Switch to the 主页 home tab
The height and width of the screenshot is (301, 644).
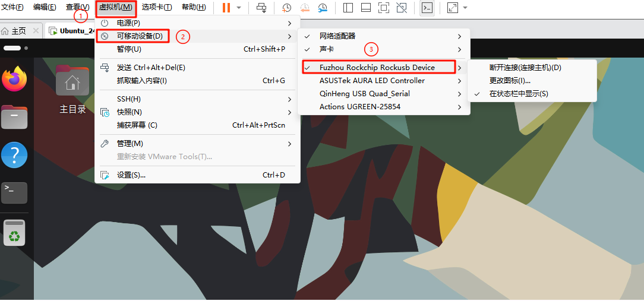[15, 31]
